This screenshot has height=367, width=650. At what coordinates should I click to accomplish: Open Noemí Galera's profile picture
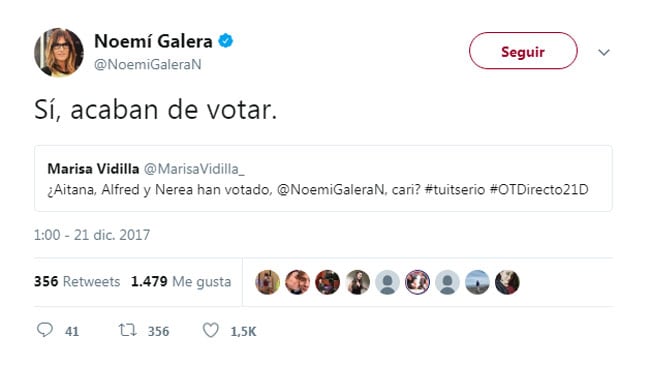pyautogui.click(x=58, y=52)
